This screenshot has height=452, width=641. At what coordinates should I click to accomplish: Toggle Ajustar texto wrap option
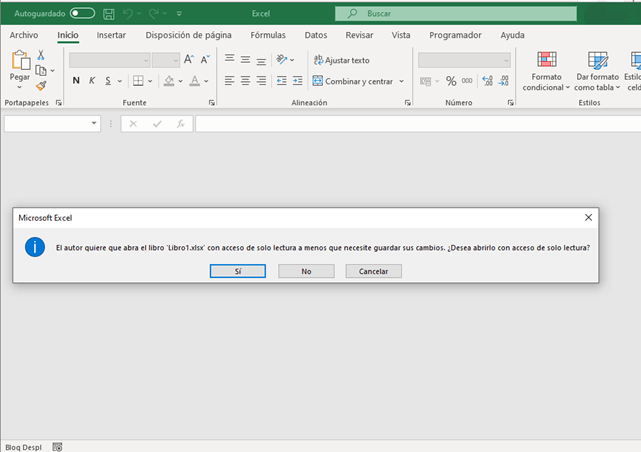(x=341, y=60)
